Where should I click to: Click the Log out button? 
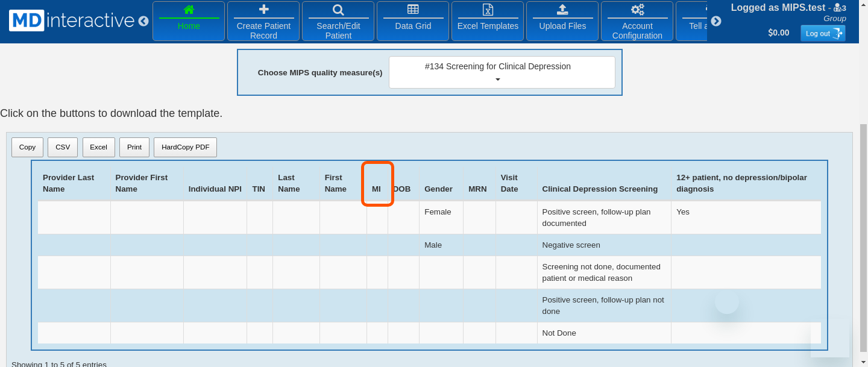[823, 33]
